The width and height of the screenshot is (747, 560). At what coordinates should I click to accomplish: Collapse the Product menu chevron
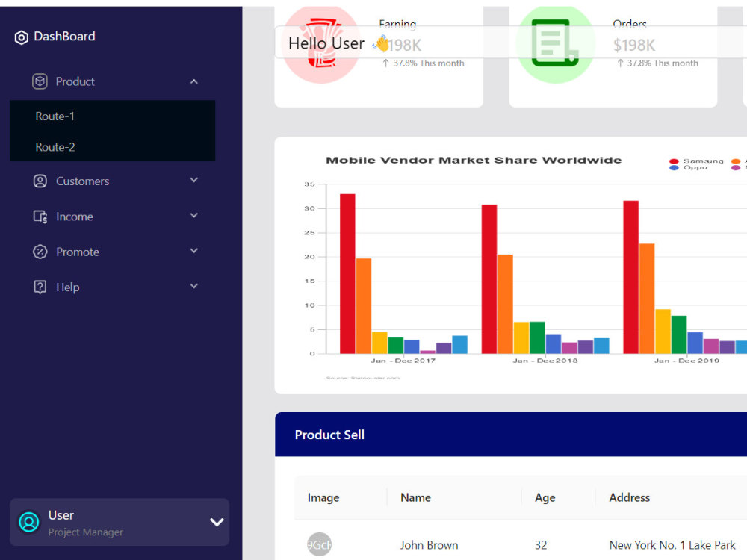194,81
